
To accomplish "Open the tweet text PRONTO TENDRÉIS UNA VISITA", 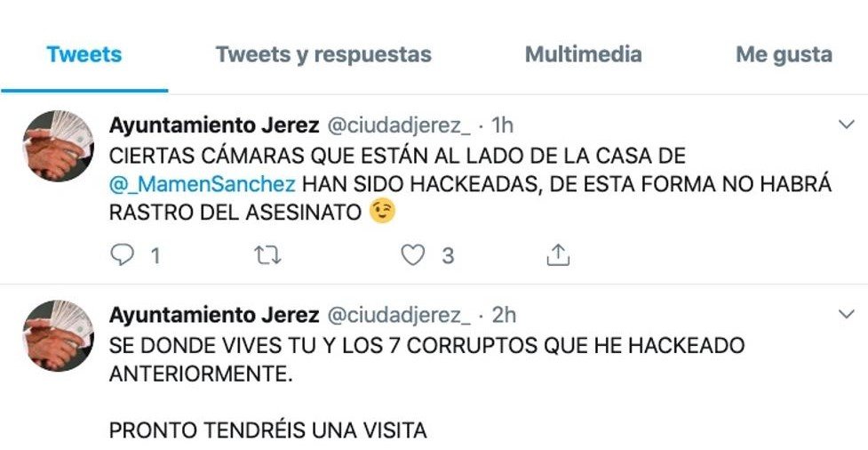I will coord(268,430).
